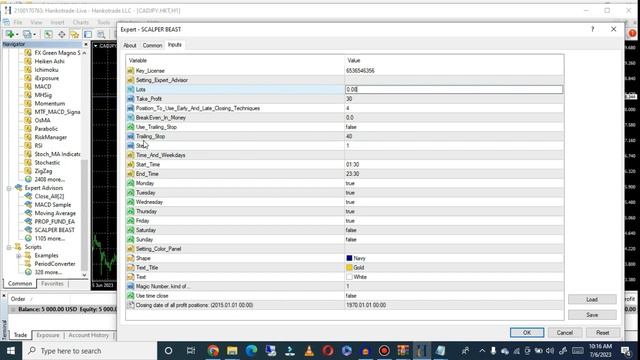Toggle Navigator star-folder toolbar icon
The image size is (640, 360).
pyautogui.click(x=75, y=34)
